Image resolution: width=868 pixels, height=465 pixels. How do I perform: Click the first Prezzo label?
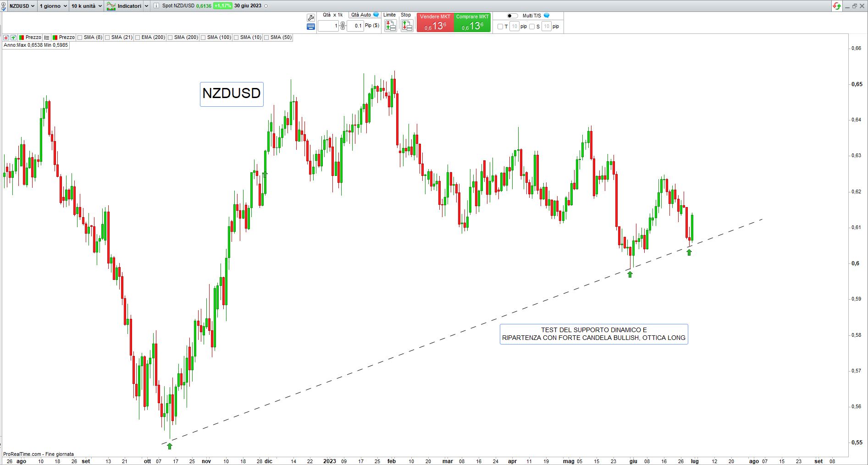pyautogui.click(x=33, y=38)
